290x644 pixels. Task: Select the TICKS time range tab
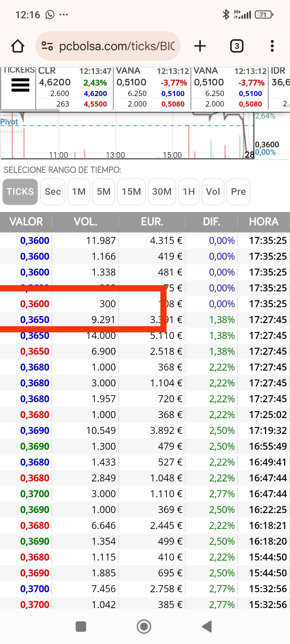(x=20, y=192)
